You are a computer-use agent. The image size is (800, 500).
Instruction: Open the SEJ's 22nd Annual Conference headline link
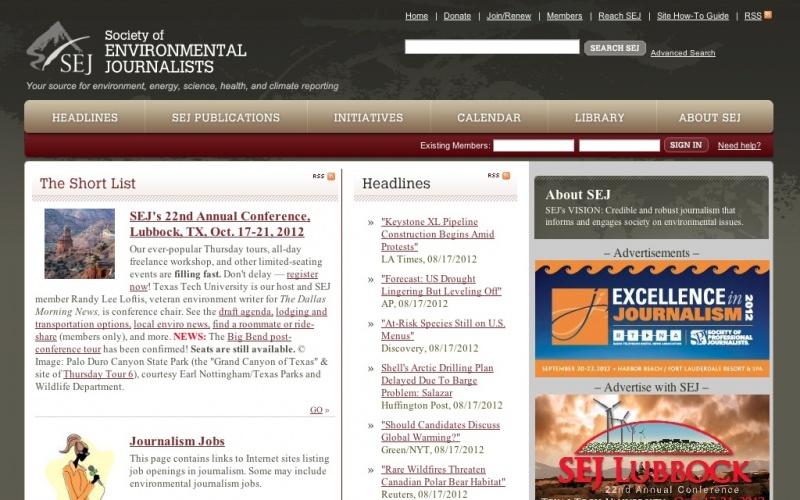(x=219, y=224)
